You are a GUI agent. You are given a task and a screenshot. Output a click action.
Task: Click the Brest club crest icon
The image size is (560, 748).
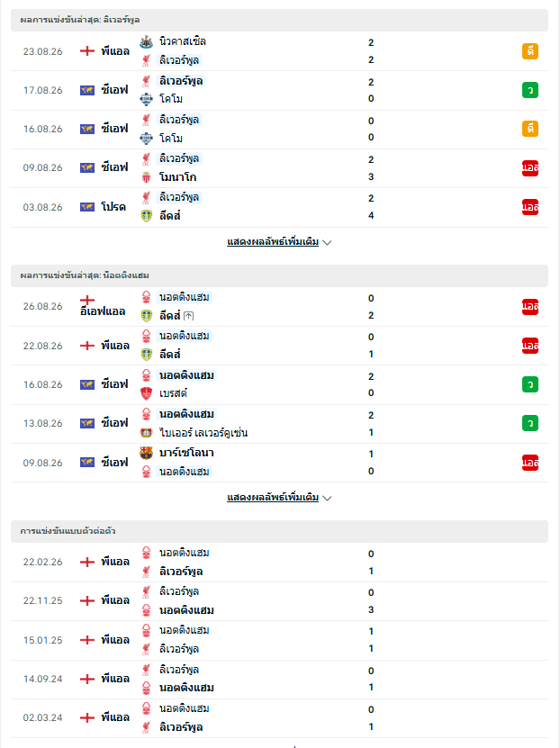(146, 393)
